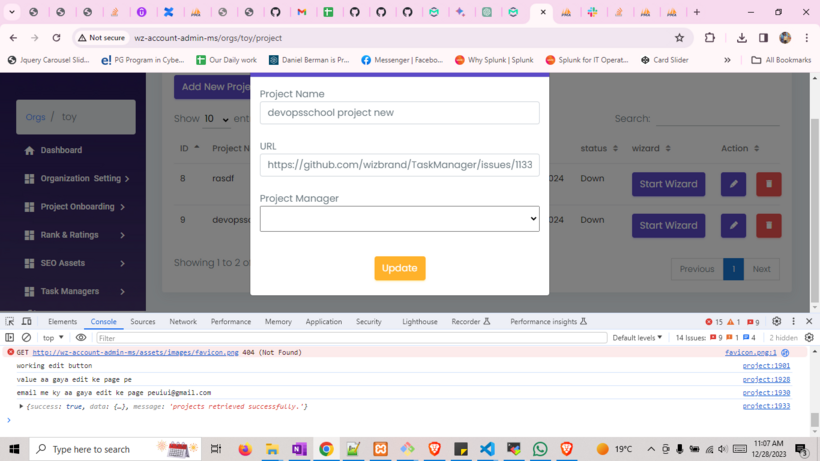This screenshot has width=820, height=461.
Task: Open the Default levels dropdown
Action: pyautogui.click(x=637, y=338)
